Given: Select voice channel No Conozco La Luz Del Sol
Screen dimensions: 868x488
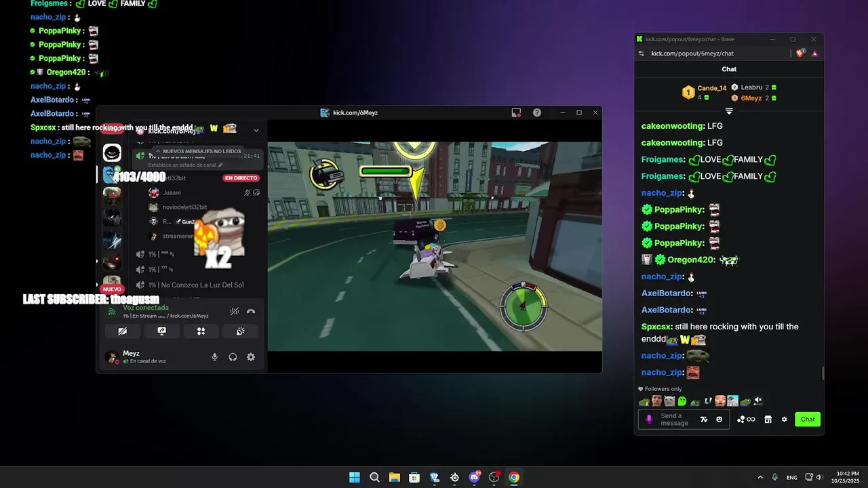Looking at the screenshot, I should coord(197,285).
